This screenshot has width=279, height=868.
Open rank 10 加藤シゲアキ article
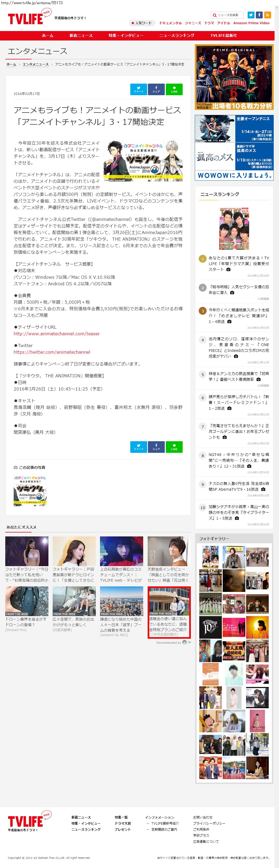click(239, 512)
